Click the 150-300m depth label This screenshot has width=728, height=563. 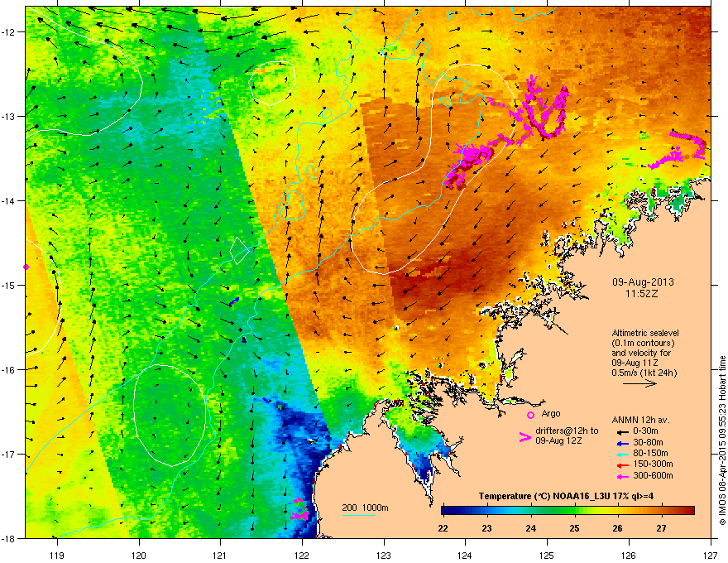click(x=653, y=464)
